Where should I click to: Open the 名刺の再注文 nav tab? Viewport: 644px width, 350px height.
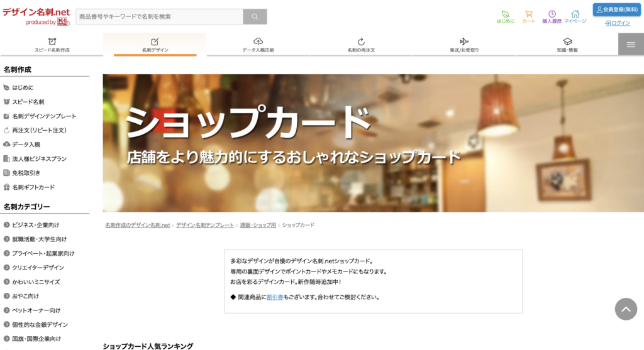point(361,45)
